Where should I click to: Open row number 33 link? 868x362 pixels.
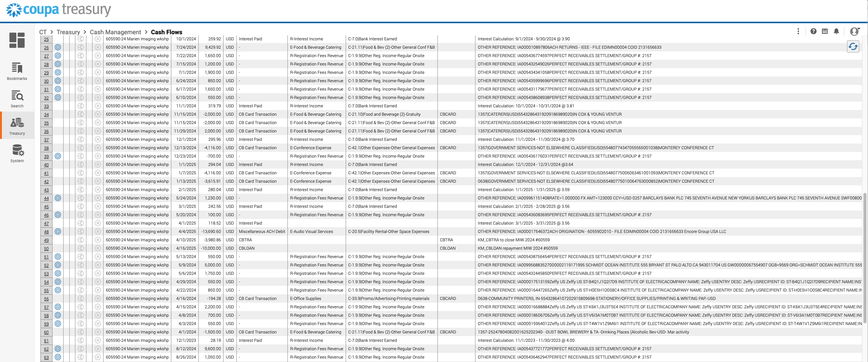tap(46, 106)
